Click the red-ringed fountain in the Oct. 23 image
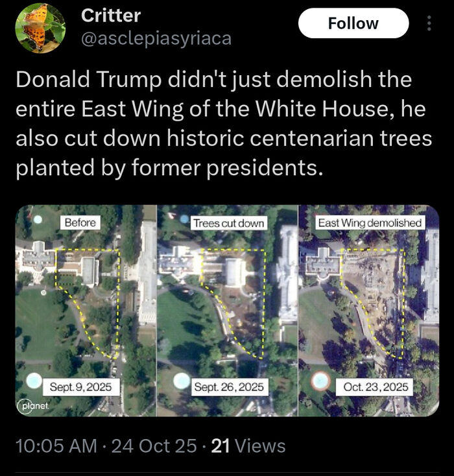The image size is (454, 476). click(x=320, y=380)
